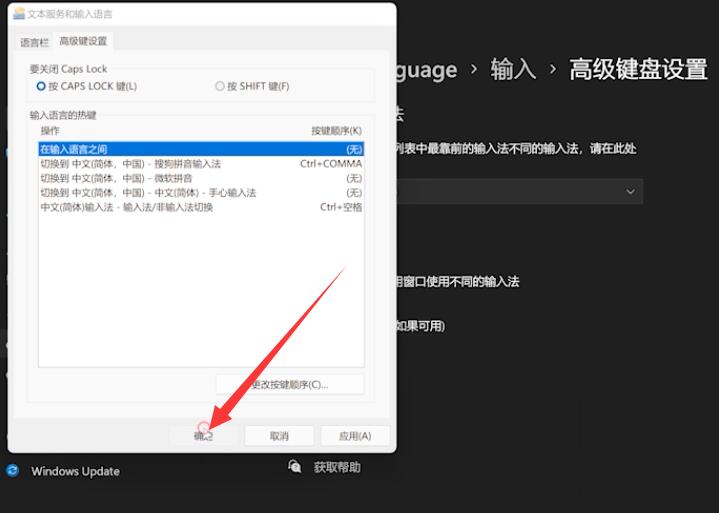Click the 操作 column header
Image resolution: width=719 pixels, height=513 pixels.
point(50,131)
